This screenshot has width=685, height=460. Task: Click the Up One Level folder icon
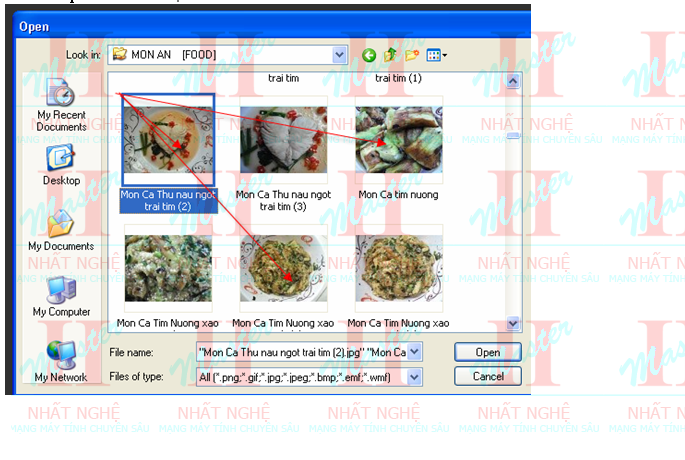pyautogui.click(x=390, y=55)
